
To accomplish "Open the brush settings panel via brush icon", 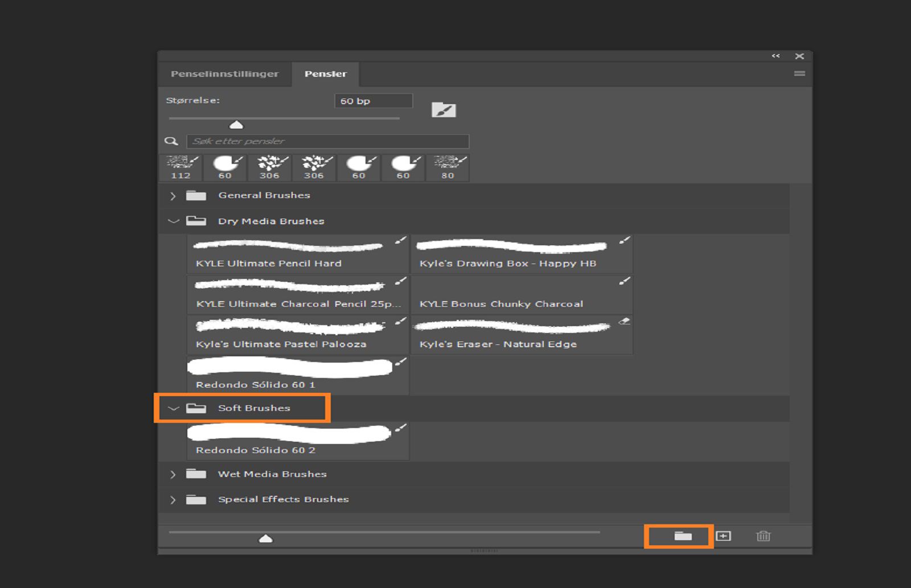I will pyautogui.click(x=444, y=110).
